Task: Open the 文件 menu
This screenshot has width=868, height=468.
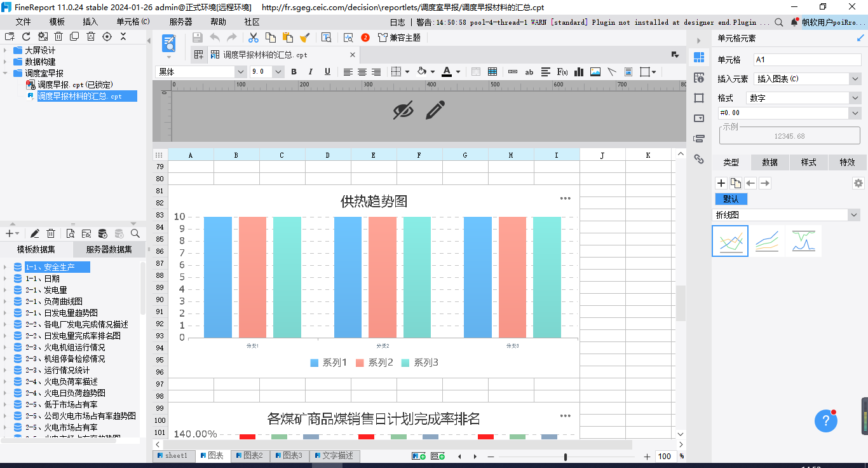Action: (23, 22)
